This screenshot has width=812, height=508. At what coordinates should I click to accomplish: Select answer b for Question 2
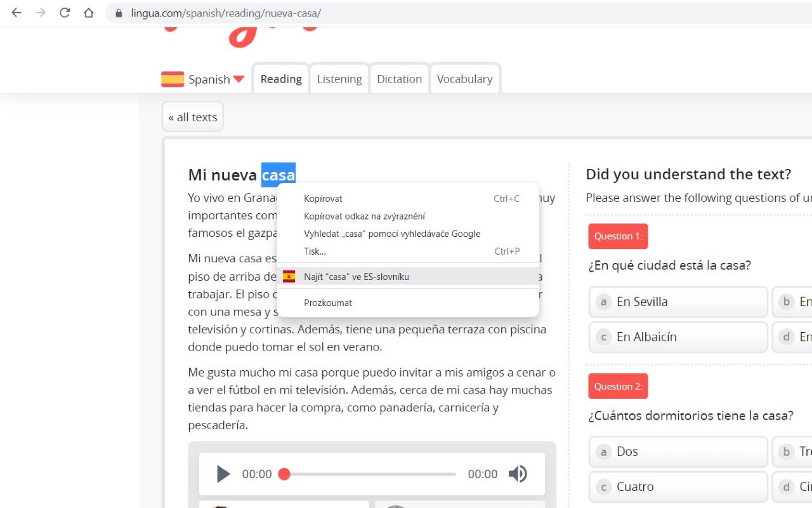(792, 451)
